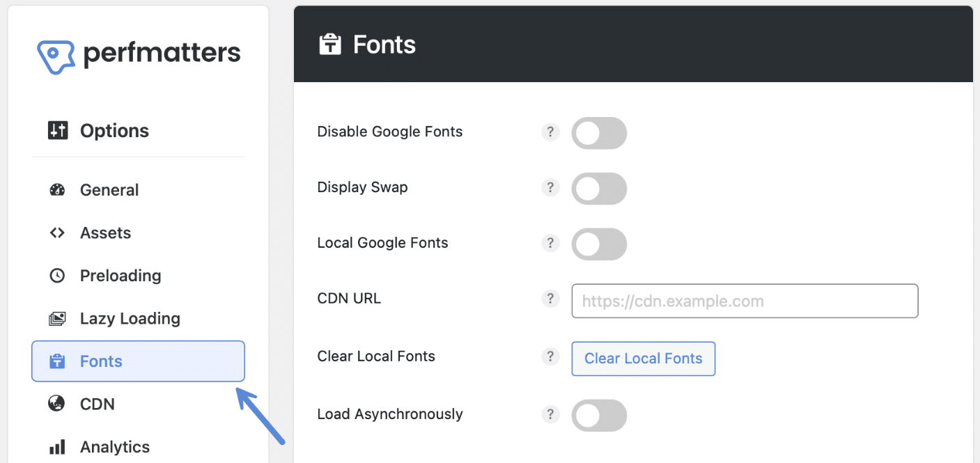Click the CDN URL help question mark
The height and width of the screenshot is (463, 980).
click(550, 299)
